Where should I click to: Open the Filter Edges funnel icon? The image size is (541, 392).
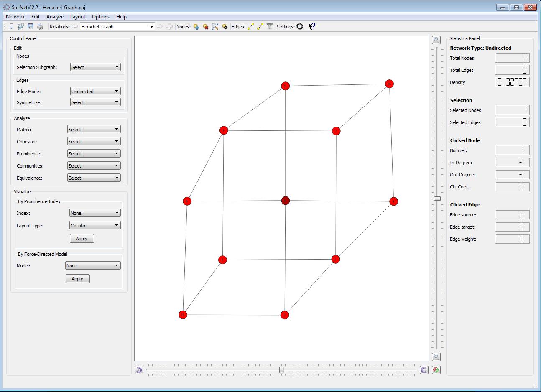point(270,26)
